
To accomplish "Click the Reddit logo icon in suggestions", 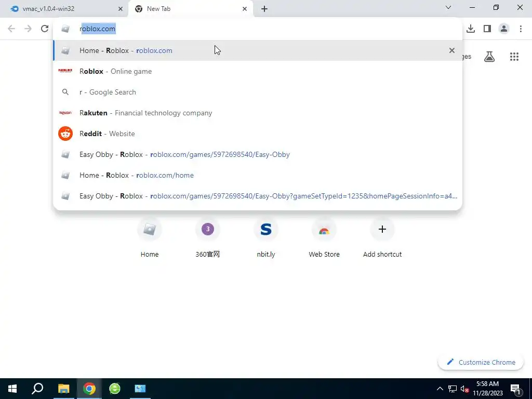I will 65,134.
